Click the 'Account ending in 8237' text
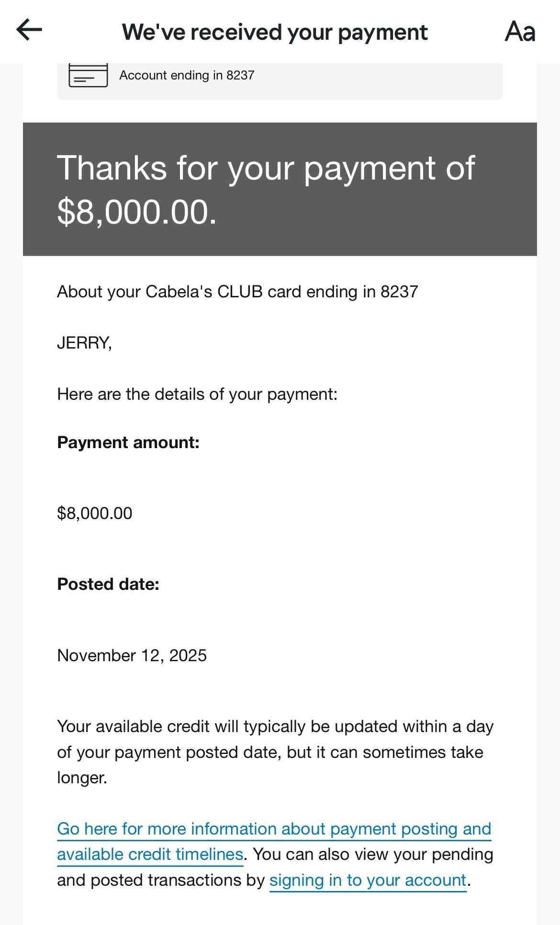This screenshot has width=560, height=925. click(187, 75)
